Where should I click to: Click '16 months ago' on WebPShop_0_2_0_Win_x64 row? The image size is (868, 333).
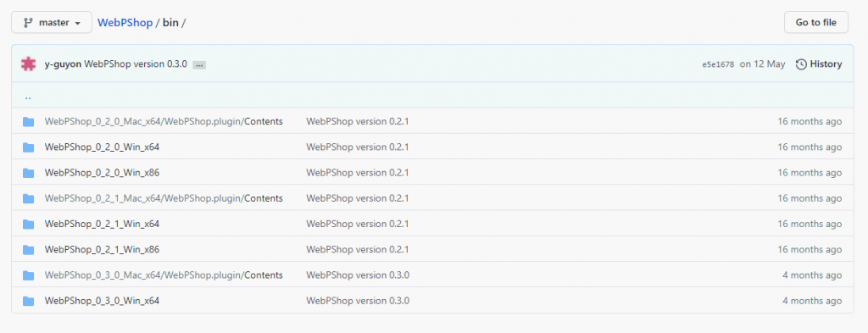coord(810,147)
